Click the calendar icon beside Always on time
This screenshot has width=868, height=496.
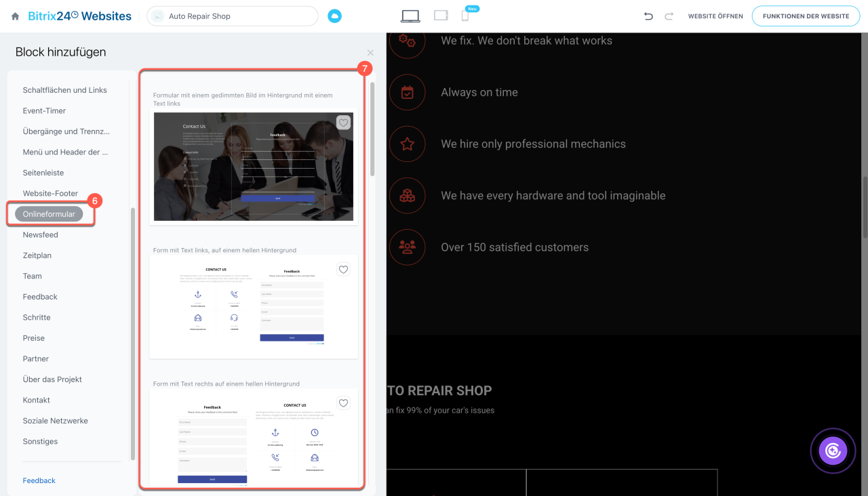408,92
